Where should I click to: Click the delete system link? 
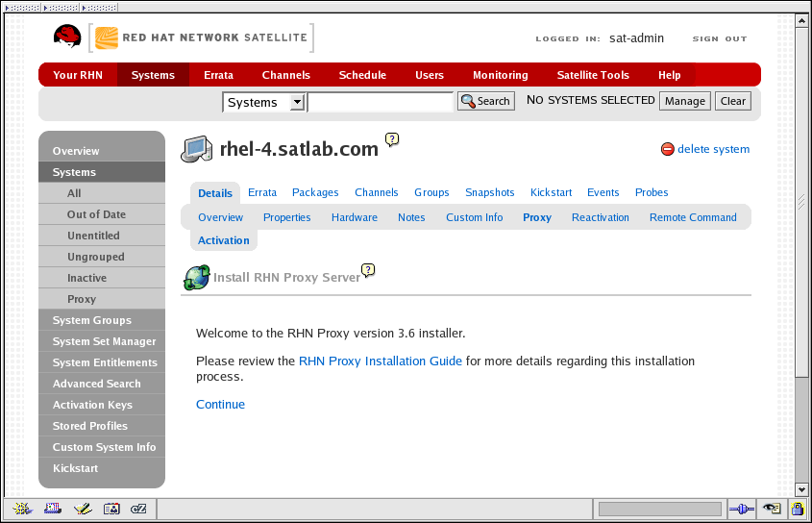coord(713,149)
